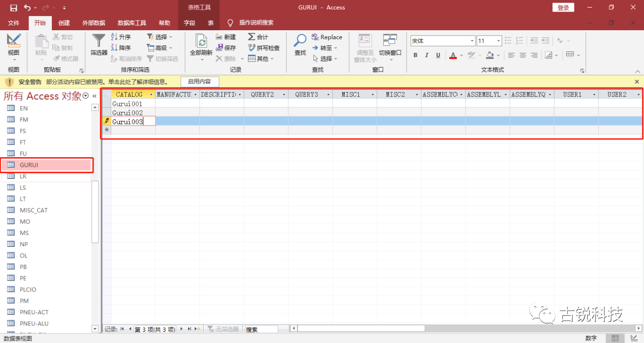The height and width of the screenshot is (343, 644).
Task: Apply bold formatting
Action: coord(416,55)
